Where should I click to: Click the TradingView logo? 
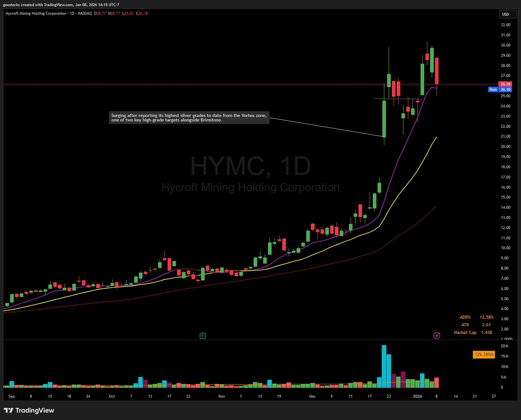[29, 410]
